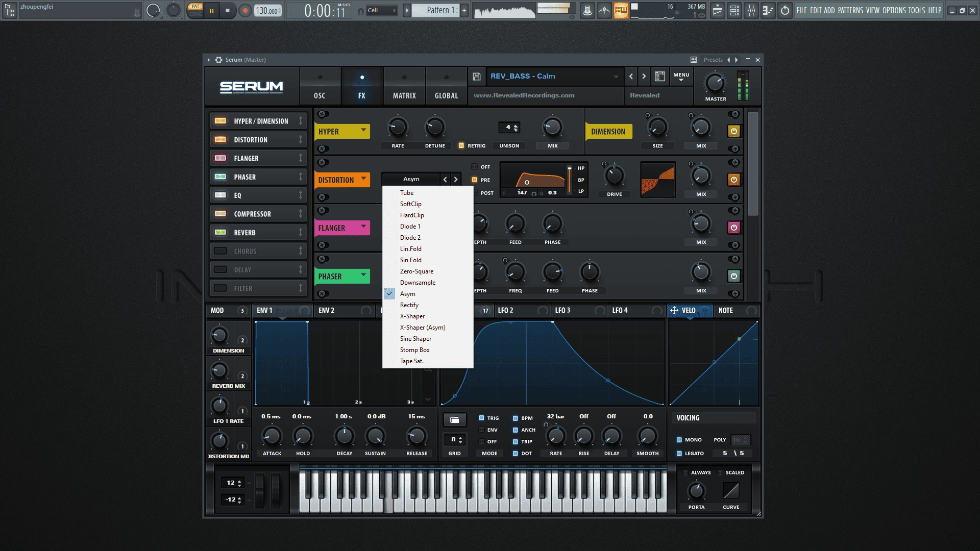Open the LFO shape folder icon
This screenshot has height=551, width=980.
pyautogui.click(x=454, y=420)
